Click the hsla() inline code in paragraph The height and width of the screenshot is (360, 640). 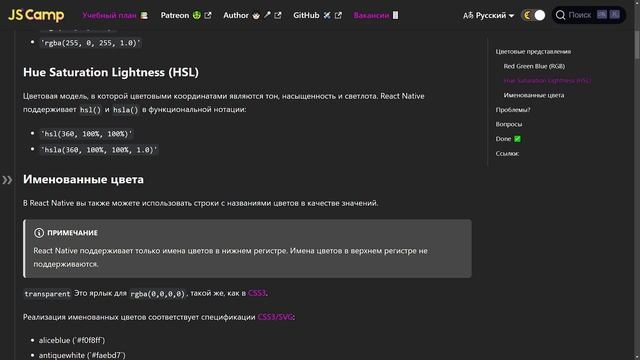(x=126, y=110)
